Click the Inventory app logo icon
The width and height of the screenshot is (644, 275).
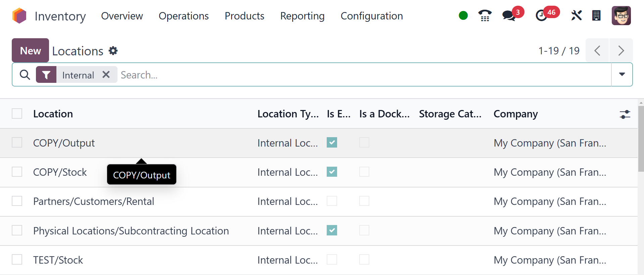coord(19,16)
